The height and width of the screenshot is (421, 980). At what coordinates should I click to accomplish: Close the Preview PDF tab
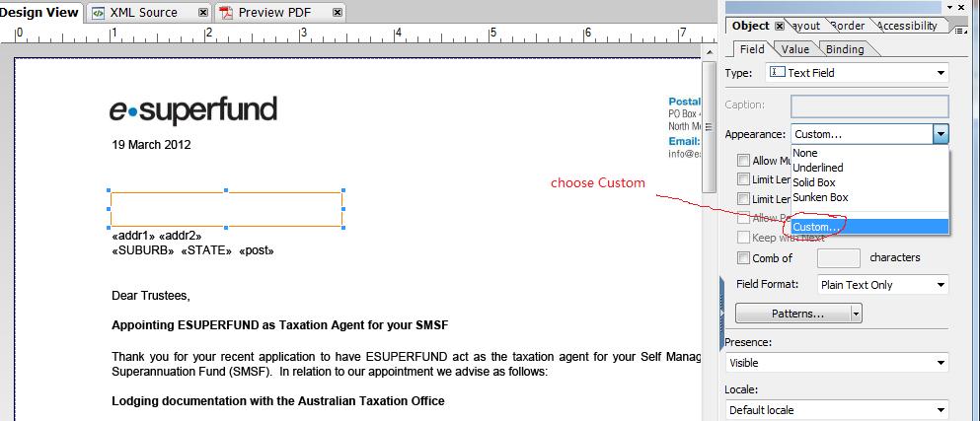pos(338,13)
